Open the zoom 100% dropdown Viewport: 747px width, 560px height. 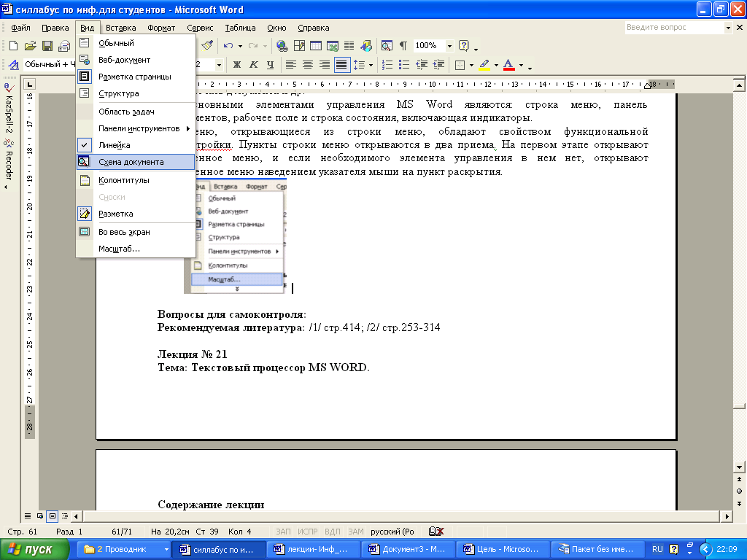[x=449, y=46]
